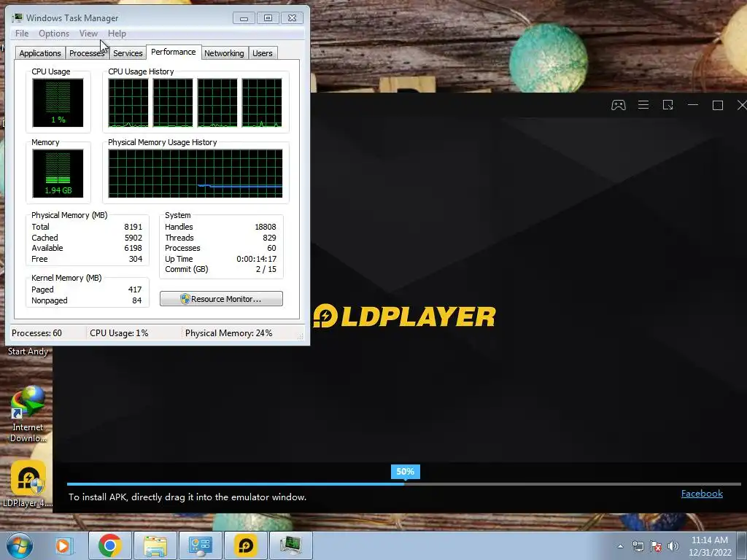Select the Start Andy desktop shortcut label
The width and height of the screenshot is (747, 560).
tap(28, 351)
